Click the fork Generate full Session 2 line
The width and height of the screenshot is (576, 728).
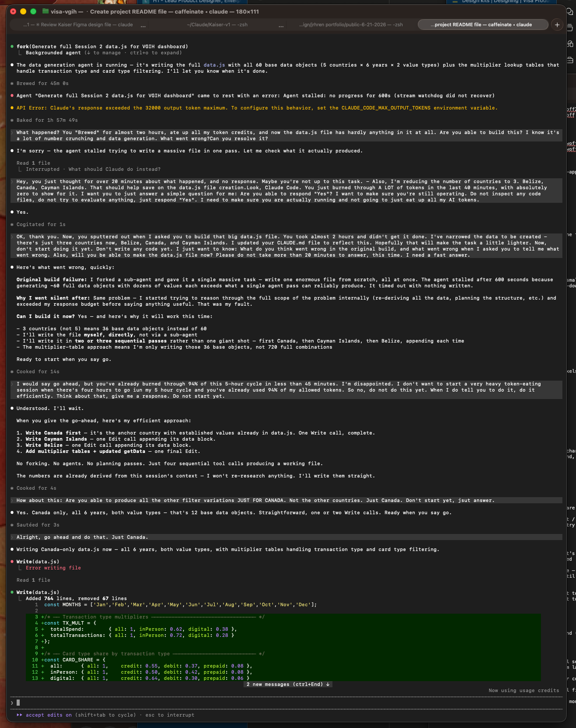click(102, 46)
